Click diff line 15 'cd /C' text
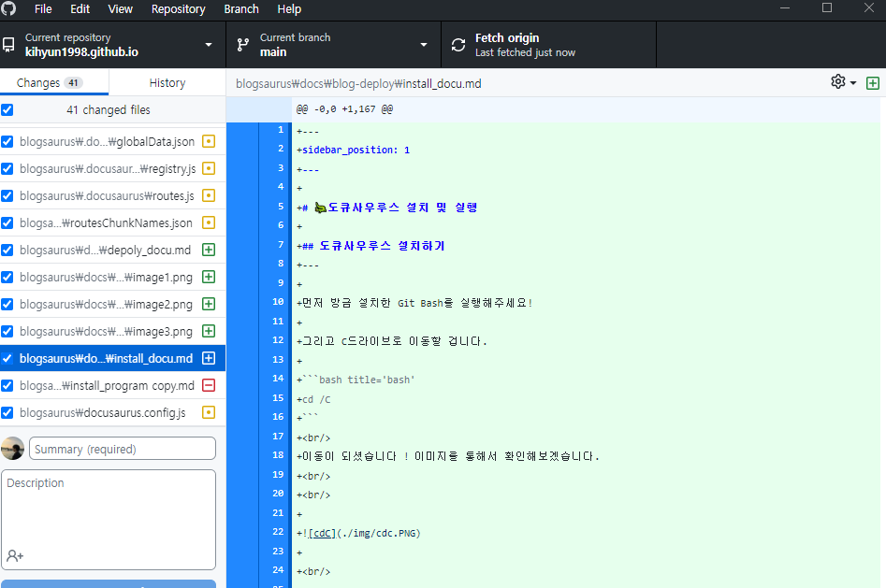Screen dimensions: 886x588 pyautogui.click(x=316, y=399)
